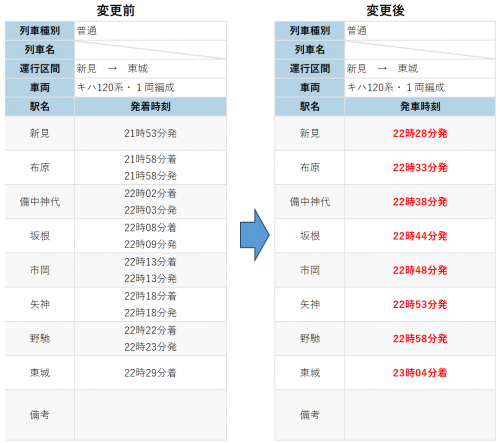
Task: Click the 22時29分着 arrival at 東城
Action: coord(150,373)
